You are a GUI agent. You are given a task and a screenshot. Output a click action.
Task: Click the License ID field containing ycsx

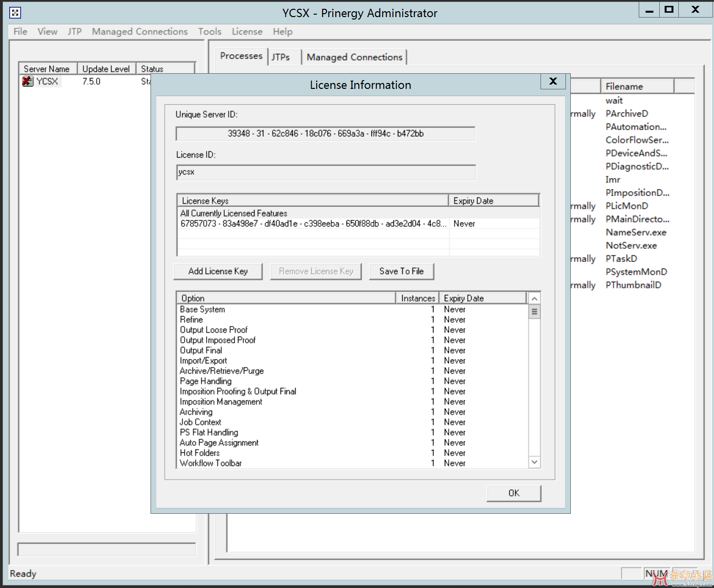[326, 172]
